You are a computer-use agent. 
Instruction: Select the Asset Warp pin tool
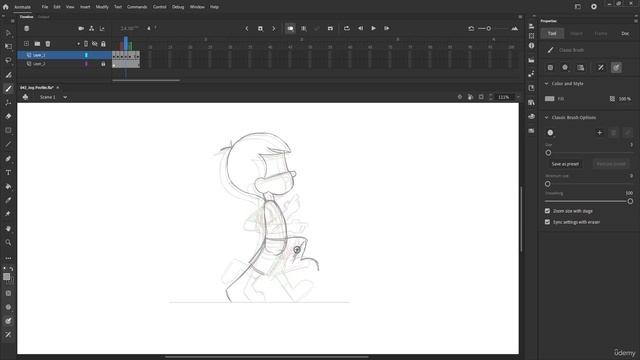(8, 214)
